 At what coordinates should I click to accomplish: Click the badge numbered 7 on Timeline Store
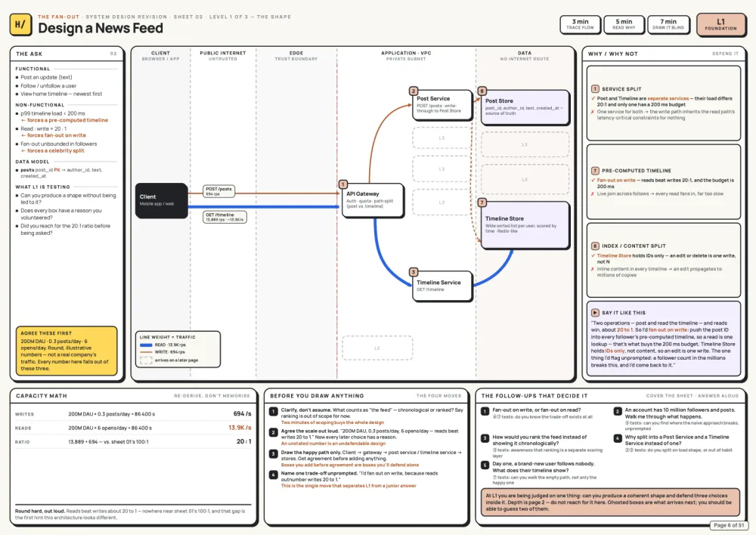tap(482, 203)
